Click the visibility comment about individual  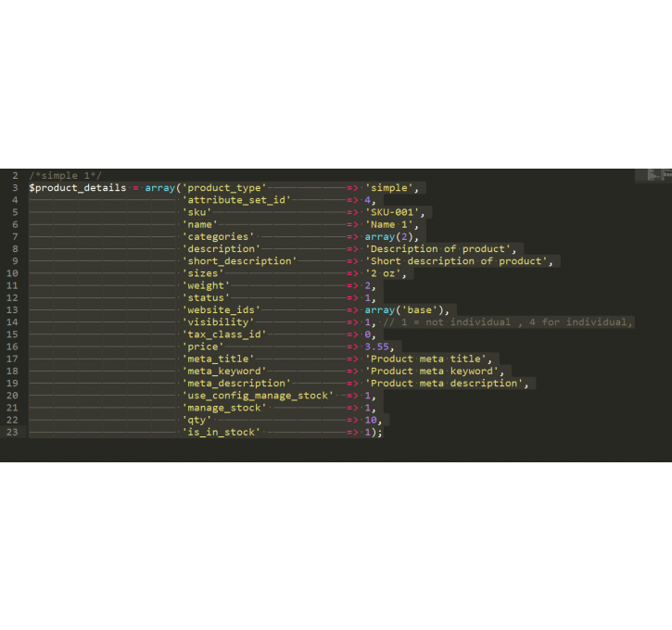pos(508,322)
